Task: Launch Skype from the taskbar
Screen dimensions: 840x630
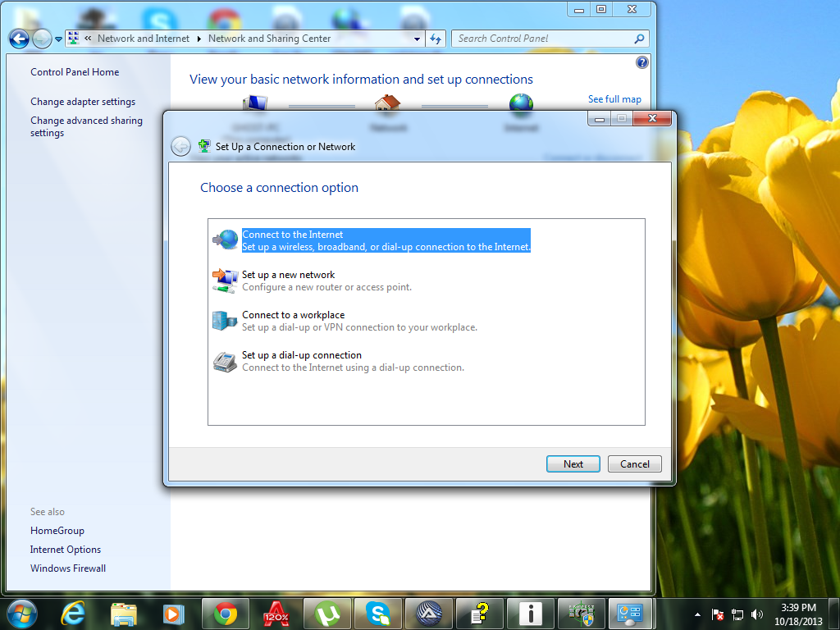Action: (x=378, y=613)
